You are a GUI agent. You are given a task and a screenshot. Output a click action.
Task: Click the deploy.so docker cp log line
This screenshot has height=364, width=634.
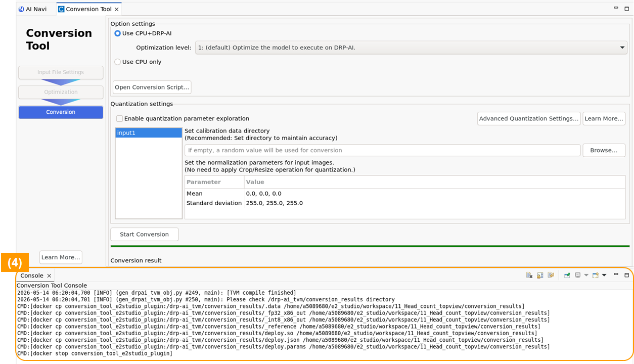coord(277,333)
